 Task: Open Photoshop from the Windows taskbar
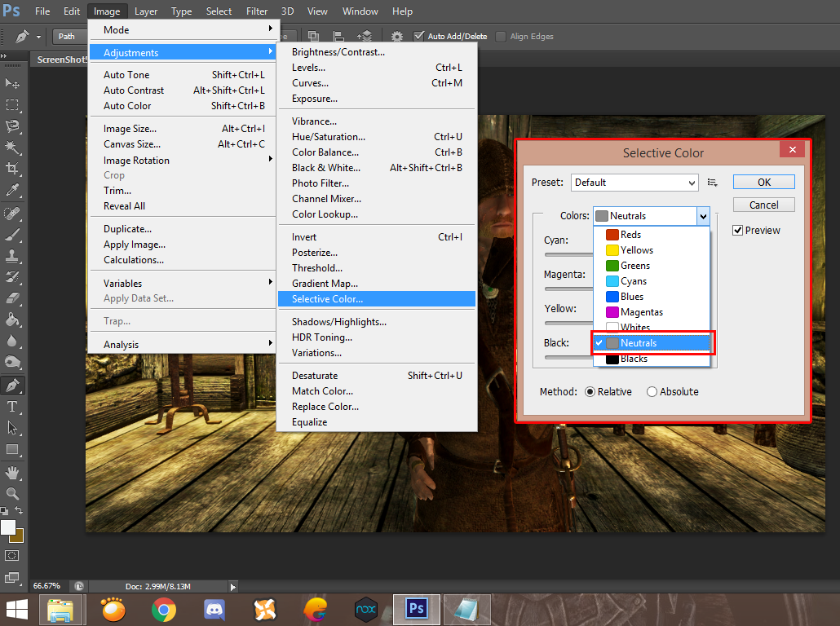pyautogui.click(x=416, y=610)
